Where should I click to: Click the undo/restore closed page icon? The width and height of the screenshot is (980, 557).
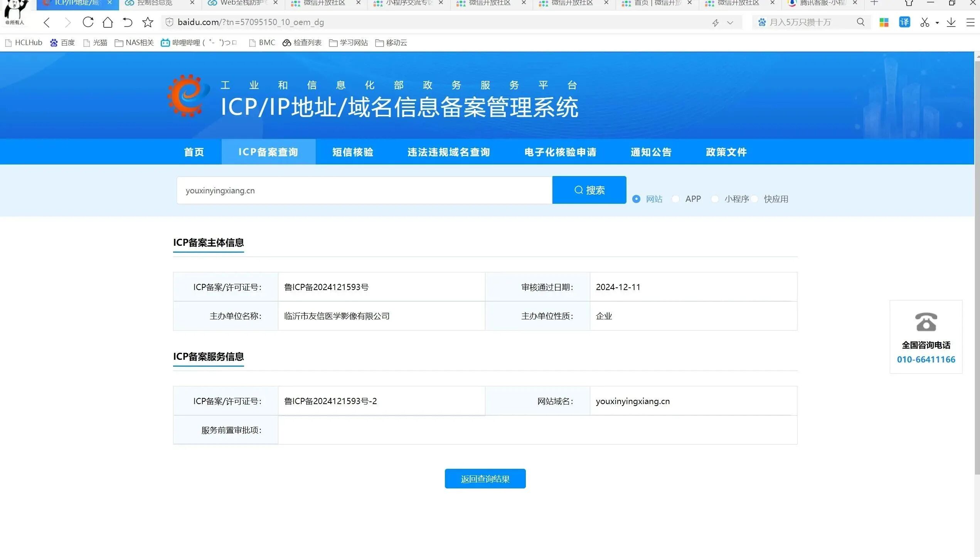128,22
